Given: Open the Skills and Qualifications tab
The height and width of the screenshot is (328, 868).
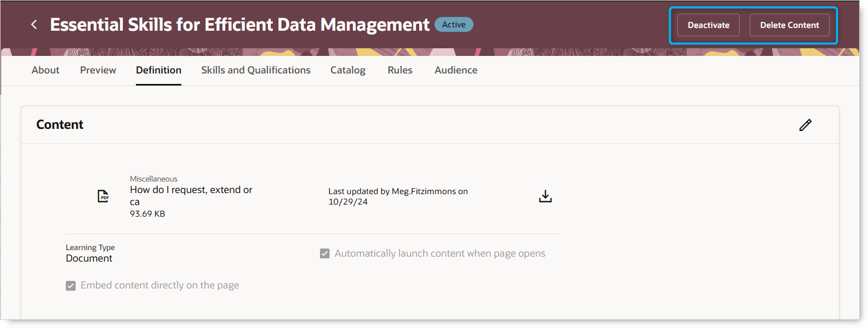Looking at the screenshot, I should click(255, 70).
